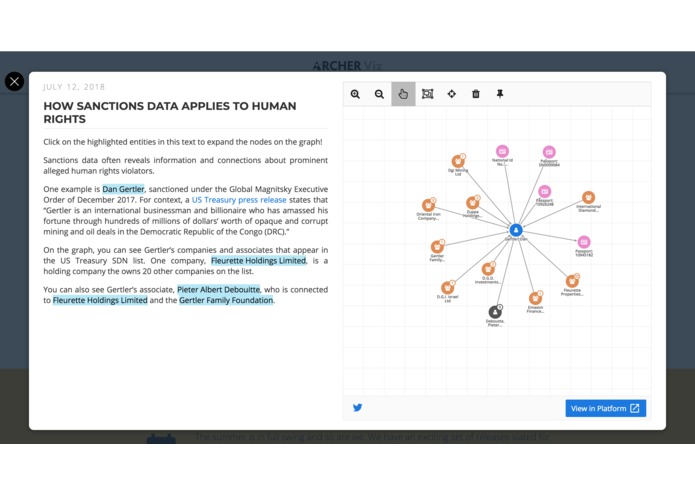The image size is (695, 494).
Task: Close the article popup with X
Action: coord(14,82)
